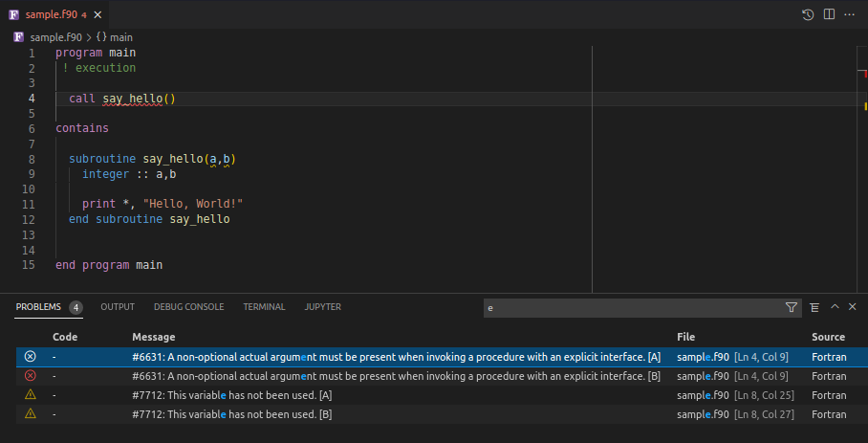Click the "Hello, World!" string literal
The width and height of the screenshot is (868, 443).
193,205
